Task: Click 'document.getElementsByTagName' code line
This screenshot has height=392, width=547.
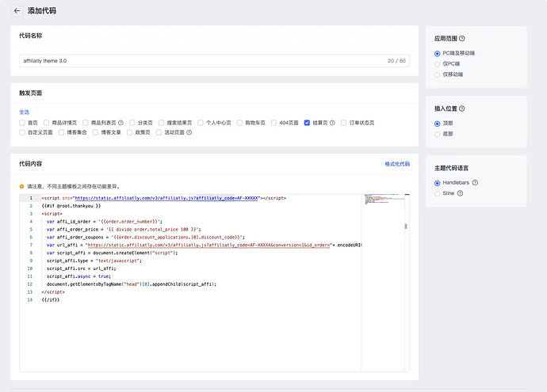Action: [132, 284]
